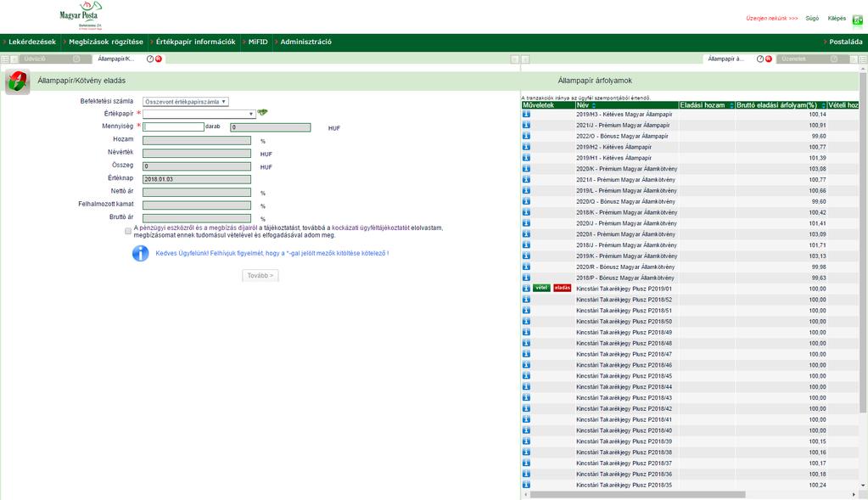Image resolution: width=868 pixels, height=500 pixels.
Task: Click the Magyar Posta logo
Action: [81, 15]
